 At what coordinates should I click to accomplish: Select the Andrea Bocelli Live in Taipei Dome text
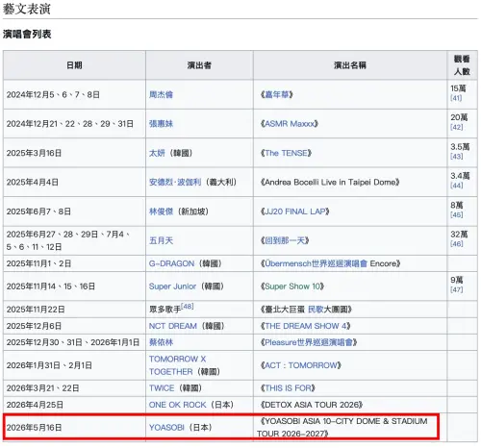[x=330, y=182]
